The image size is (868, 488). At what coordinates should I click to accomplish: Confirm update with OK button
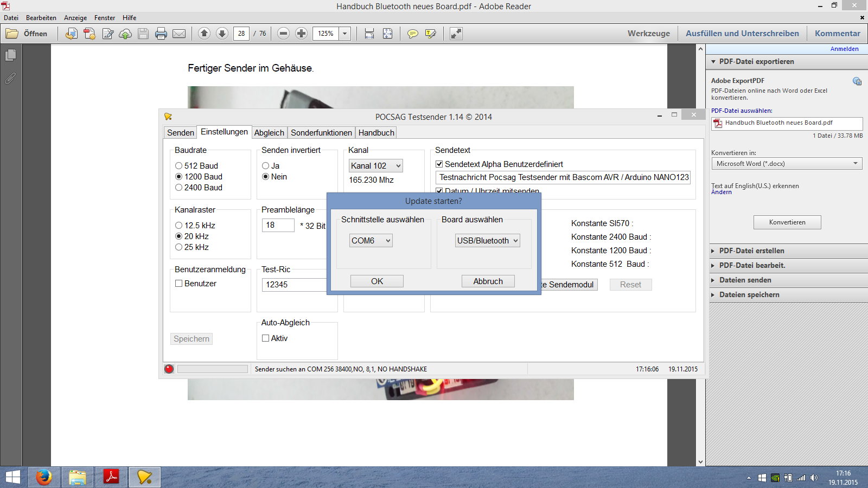tap(376, 281)
